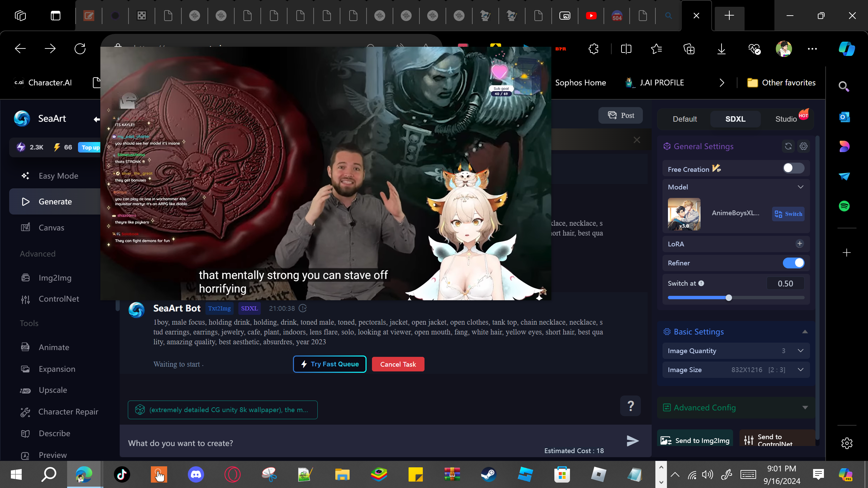Screen dimensions: 868x488
Task: Show more favorites bar items chevron
Action: point(722,83)
